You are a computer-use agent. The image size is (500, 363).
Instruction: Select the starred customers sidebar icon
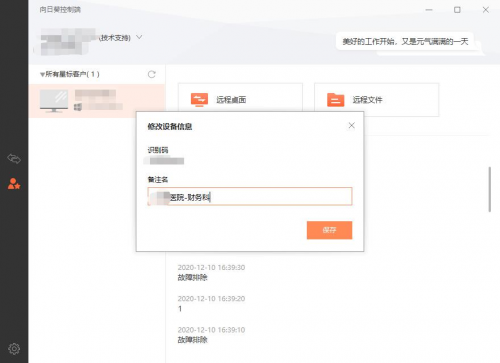coord(14,184)
